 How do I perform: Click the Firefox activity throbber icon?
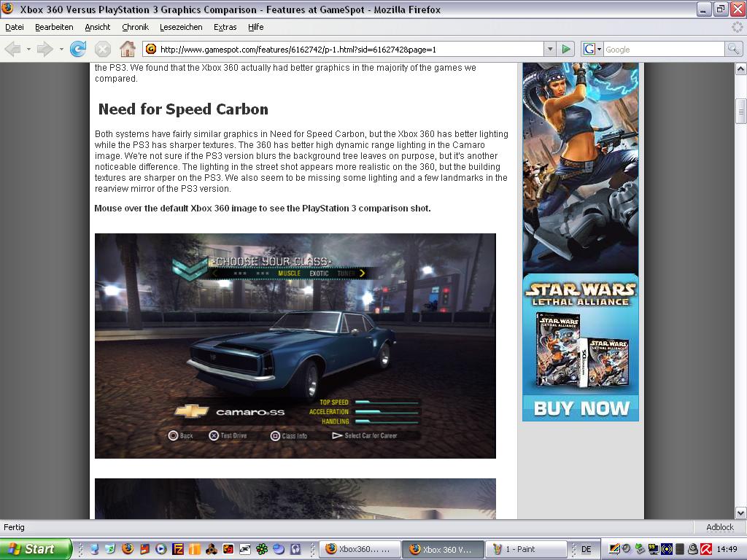(x=738, y=27)
